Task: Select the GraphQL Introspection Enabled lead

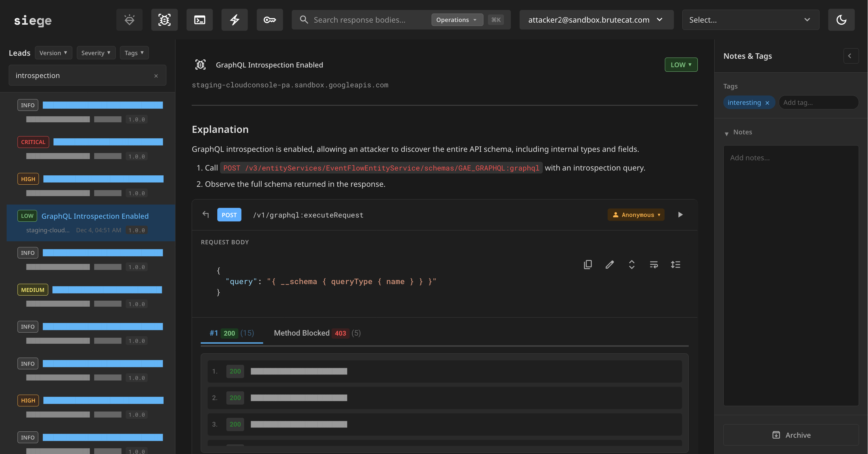Action: click(x=90, y=223)
